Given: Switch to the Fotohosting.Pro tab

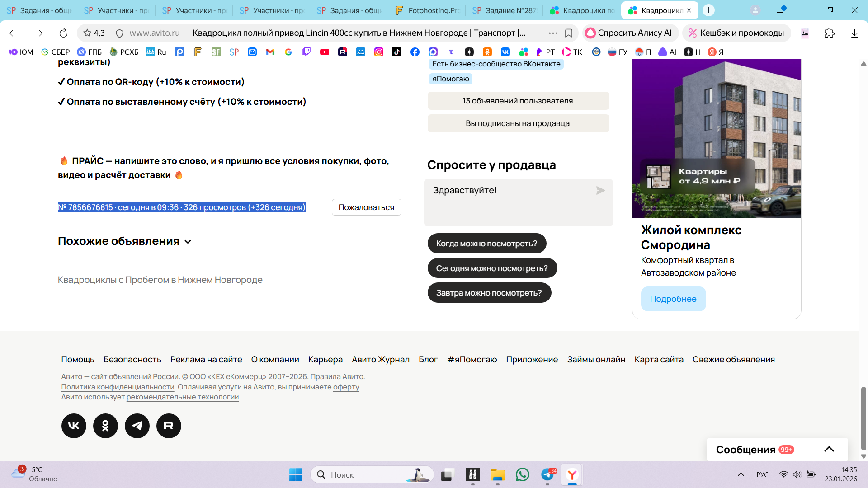Looking at the screenshot, I should click(x=427, y=10).
